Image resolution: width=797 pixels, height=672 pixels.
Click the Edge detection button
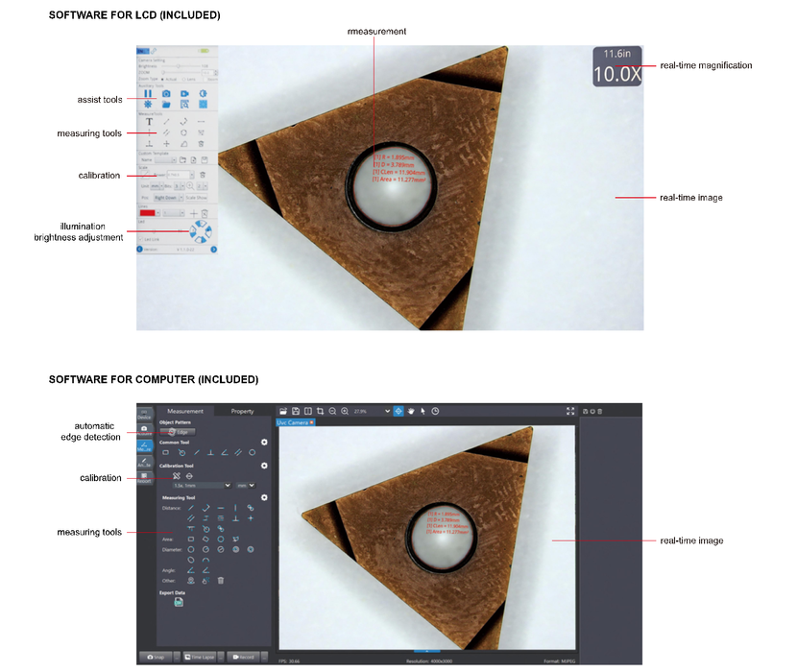(x=177, y=433)
